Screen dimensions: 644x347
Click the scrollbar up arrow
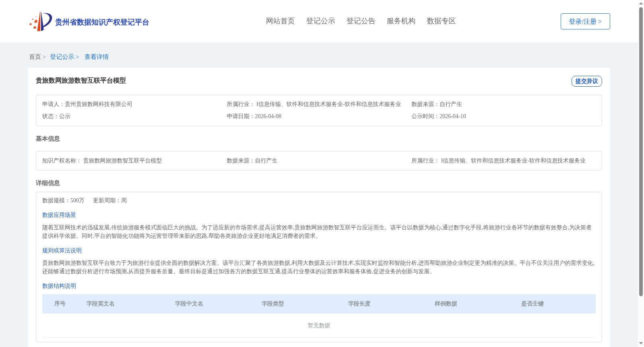pos(641,3)
